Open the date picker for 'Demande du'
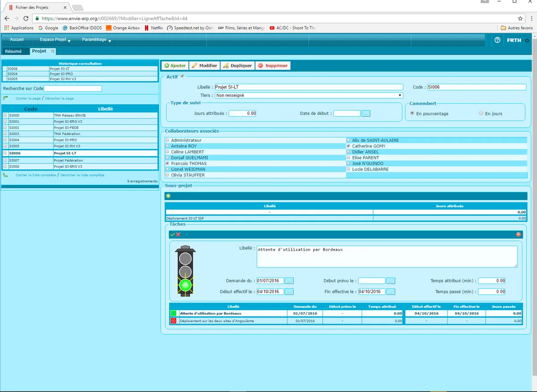Image resolution: width=537 pixels, height=392 pixels. [x=289, y=281]
